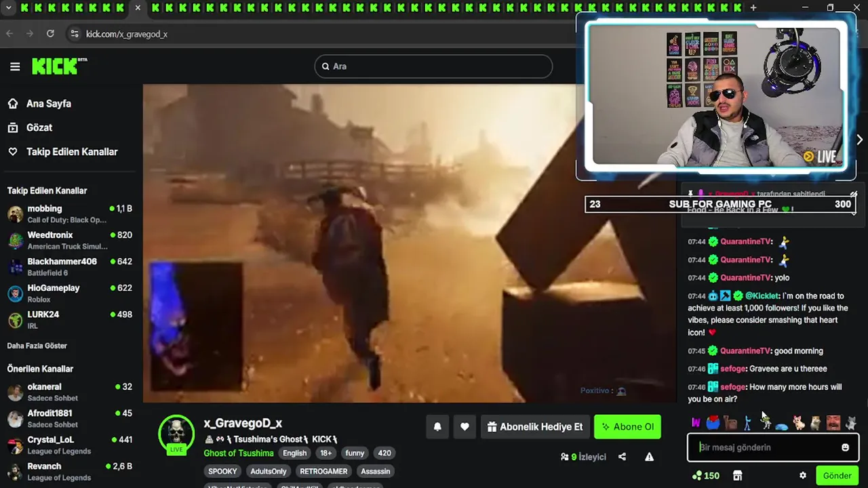The width and height of the screenshot is (868, 488).
Task: Select the SPOOKY tag
Action: pyautogui.click(x=222, y=471)
